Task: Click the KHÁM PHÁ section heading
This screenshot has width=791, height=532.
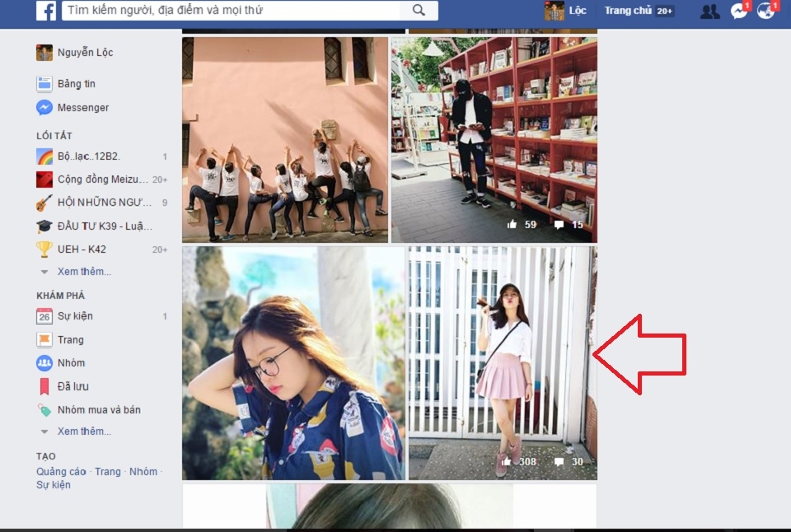Action: click(x=60, y=296)
